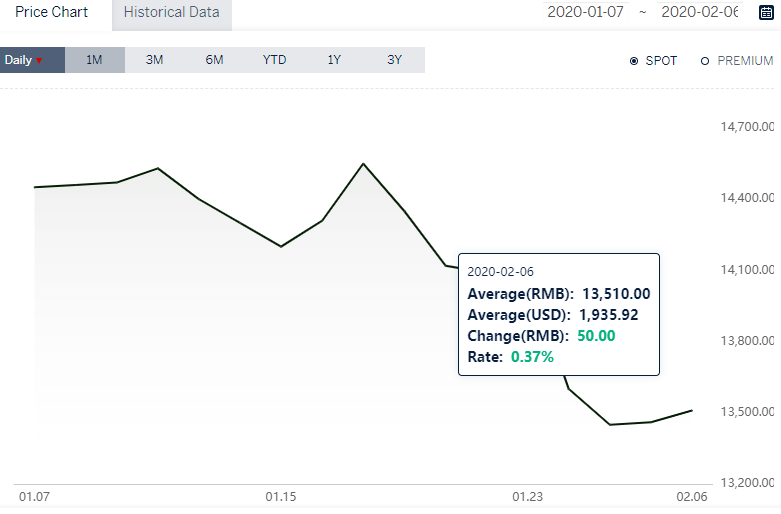Image resolution: width=781 pixels, height=514 pixels.
Task: Click the start date field 2020-01-07
Action: point(586,12)
